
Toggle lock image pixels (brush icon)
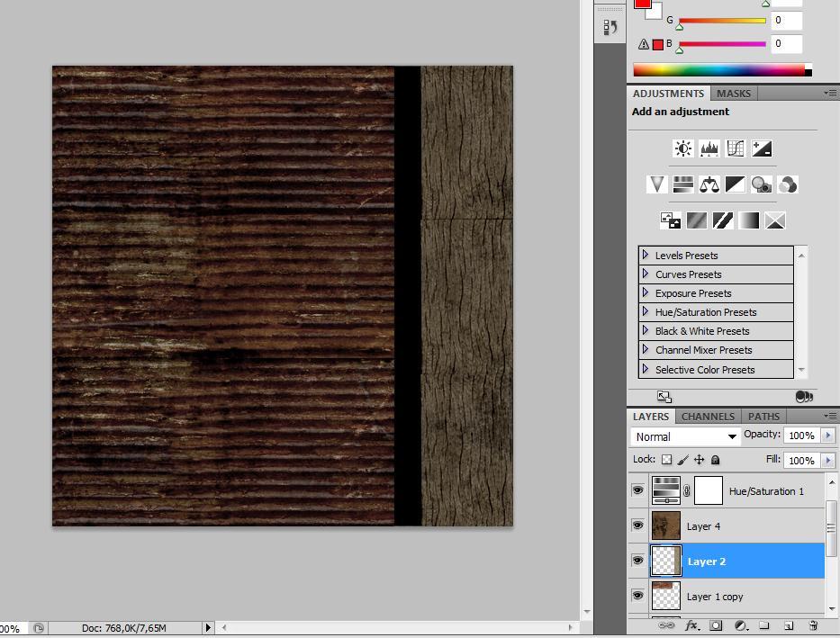[x=683, y=459]
